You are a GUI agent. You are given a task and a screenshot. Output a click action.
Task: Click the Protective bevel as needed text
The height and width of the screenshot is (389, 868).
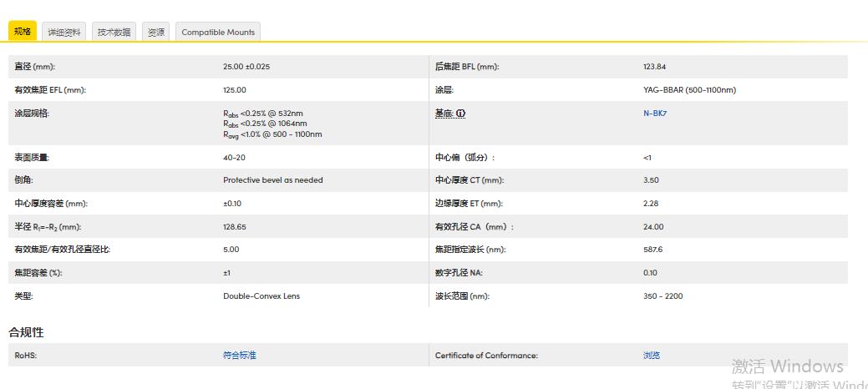click(272, 180)
